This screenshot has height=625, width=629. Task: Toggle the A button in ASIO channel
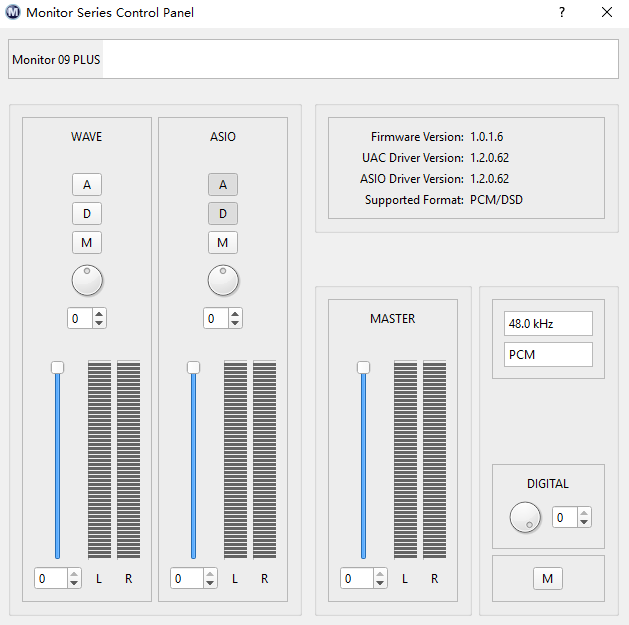coord(223,184)
